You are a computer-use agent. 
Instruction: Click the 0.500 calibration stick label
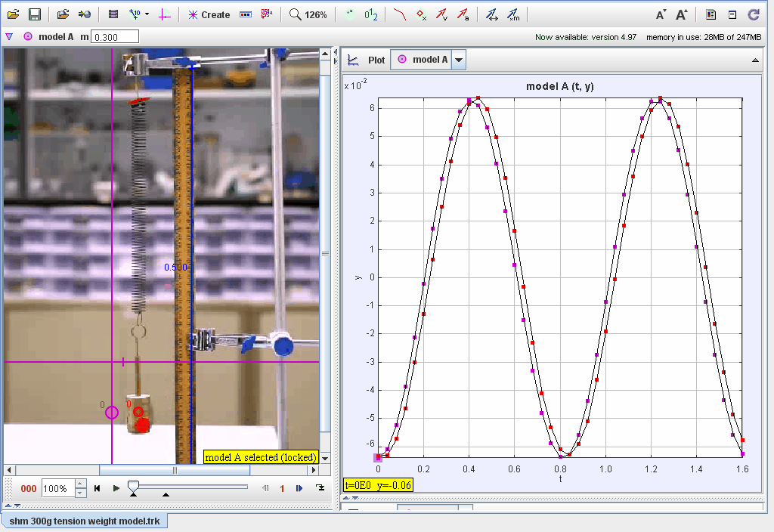point(175,267)
